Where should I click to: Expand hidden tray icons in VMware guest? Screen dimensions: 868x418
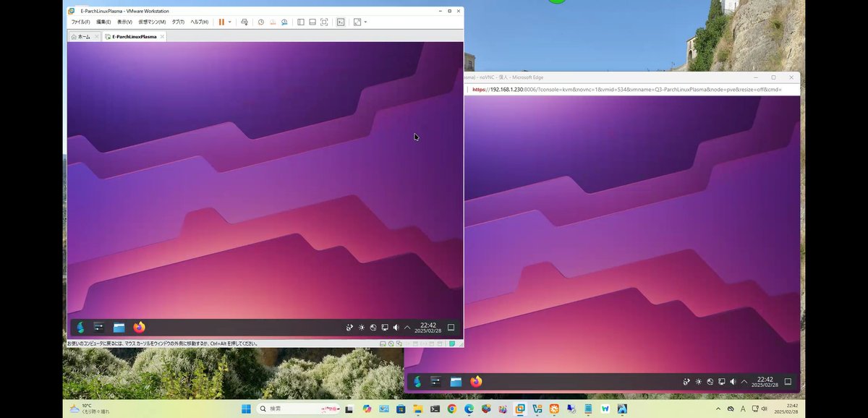[407, 328]
